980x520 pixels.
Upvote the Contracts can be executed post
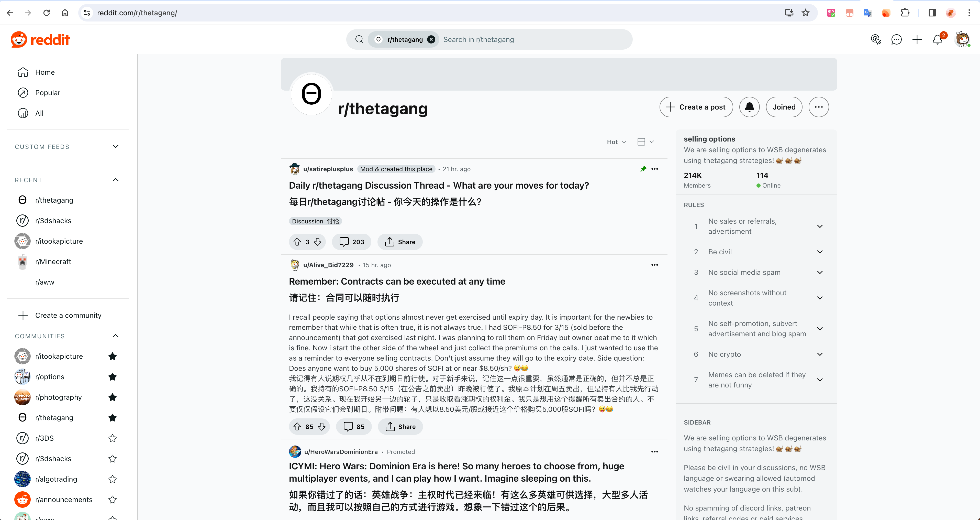(x=297, y=426)
